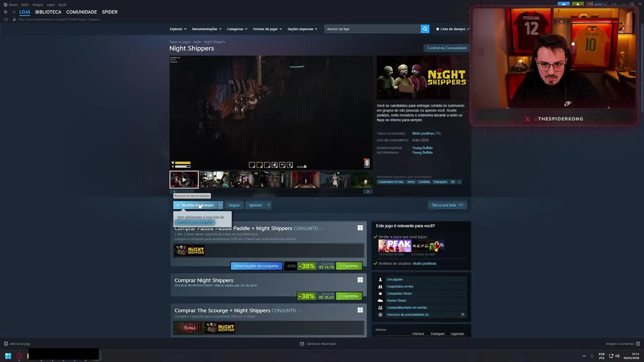Click the COMPLETE A SUA COLEÇÃO popup button
This screenshot has width=644, height=362.
195,222
